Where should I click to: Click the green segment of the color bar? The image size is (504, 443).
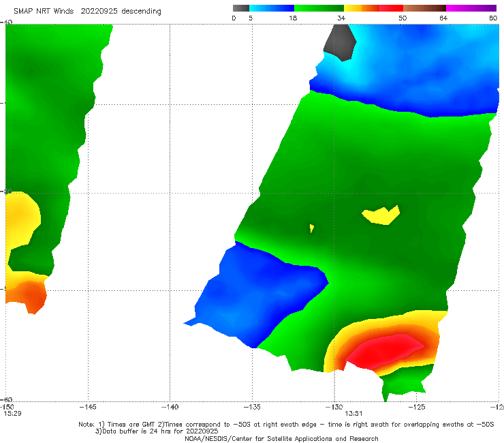point(319,8)
